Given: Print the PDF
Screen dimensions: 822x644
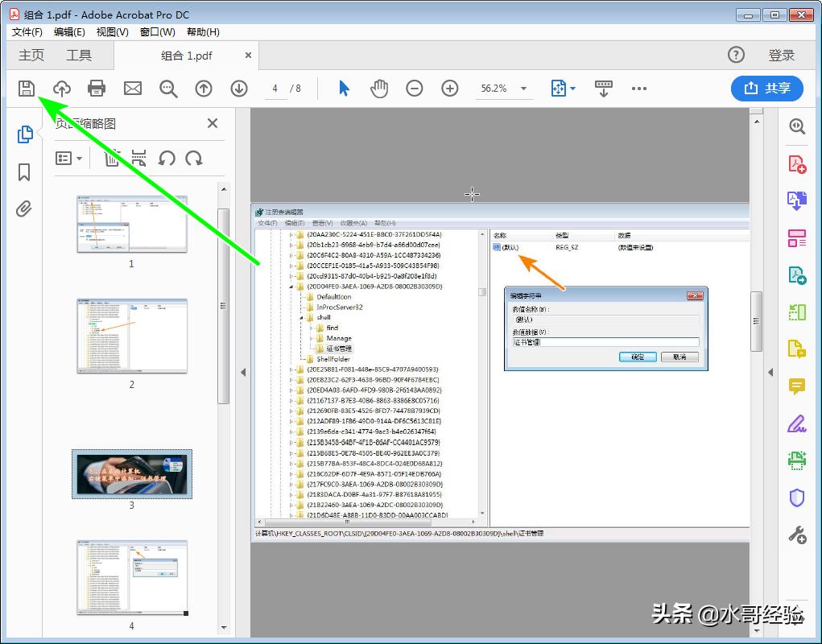Looking at the screenshot, I should point(97,89).
